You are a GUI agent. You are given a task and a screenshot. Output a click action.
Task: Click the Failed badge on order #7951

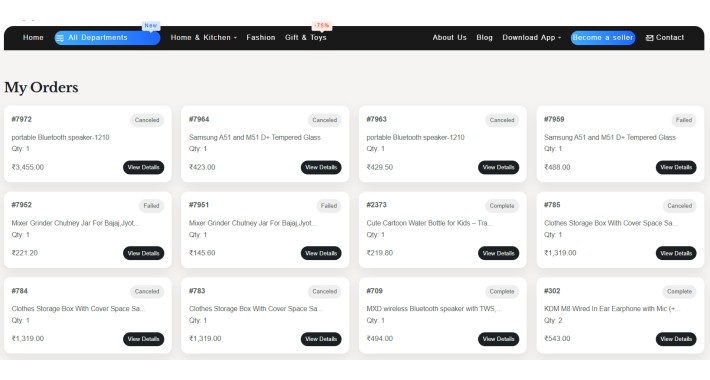click(x=329, y=206)
